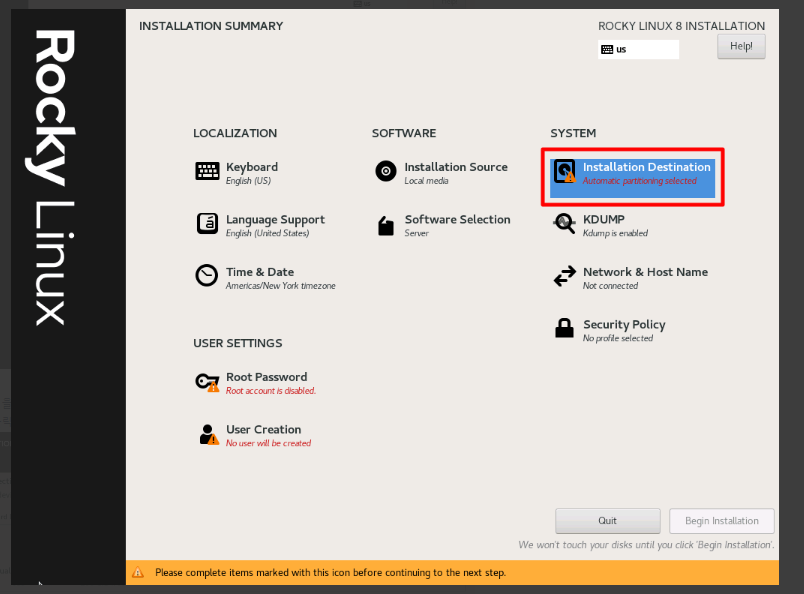The height and width of the screenshot is (594, 804).
Task: Click the Software Selection package icon
Action: point(386,226)
